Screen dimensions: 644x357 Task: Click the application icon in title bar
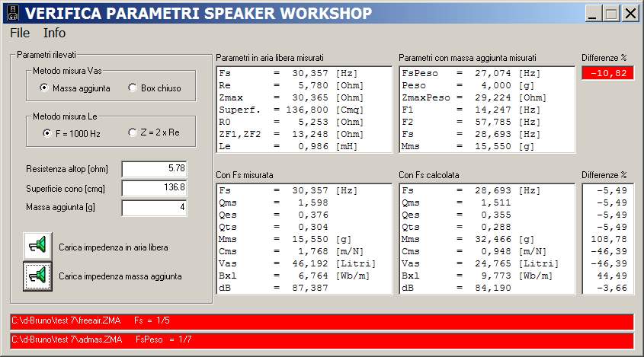13,13
